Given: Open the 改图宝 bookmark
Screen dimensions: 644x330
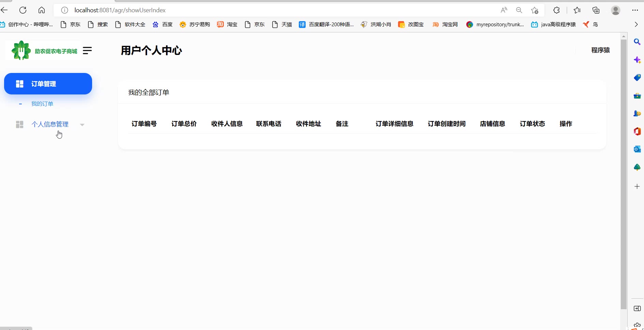Looking at the screenshot, I should tap(411, 24).
